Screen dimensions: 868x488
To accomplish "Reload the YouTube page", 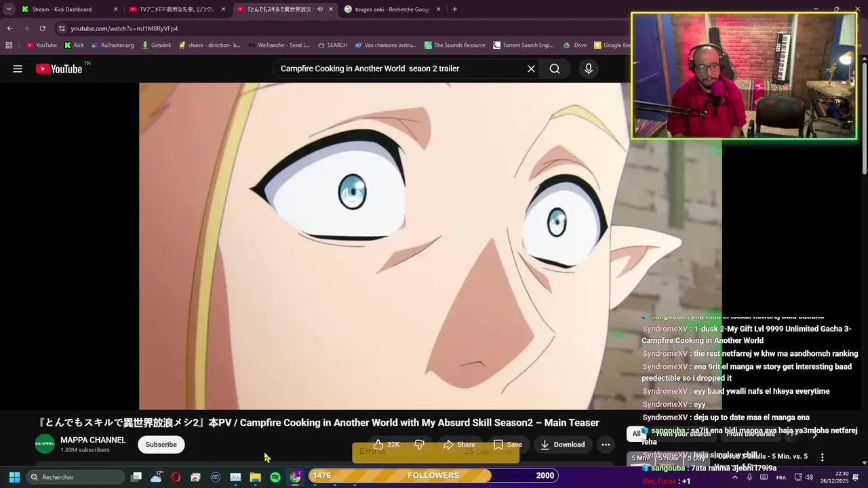I will point(42,28).
